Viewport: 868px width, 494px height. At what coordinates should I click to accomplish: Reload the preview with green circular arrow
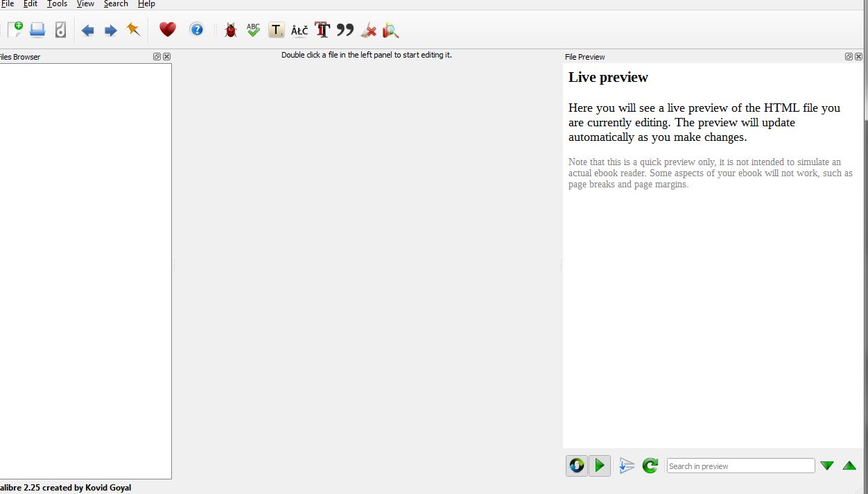pos(650,466)
